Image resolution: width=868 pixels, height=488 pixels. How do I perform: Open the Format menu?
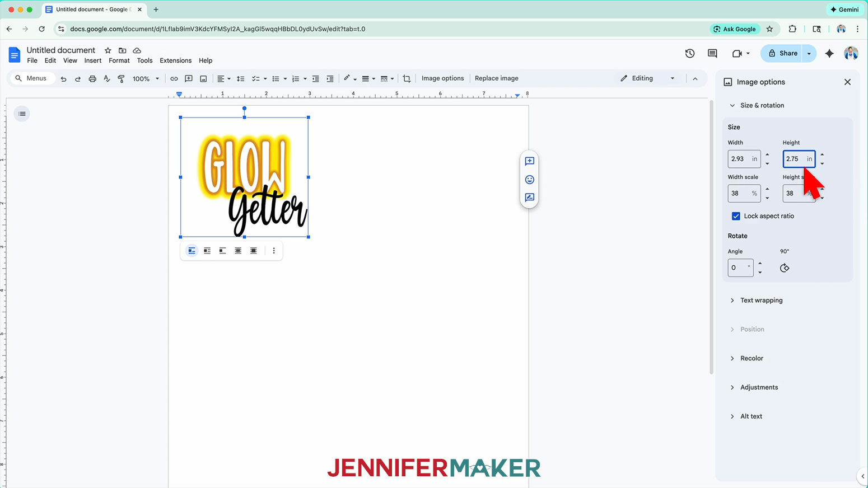tap(119, 60)
